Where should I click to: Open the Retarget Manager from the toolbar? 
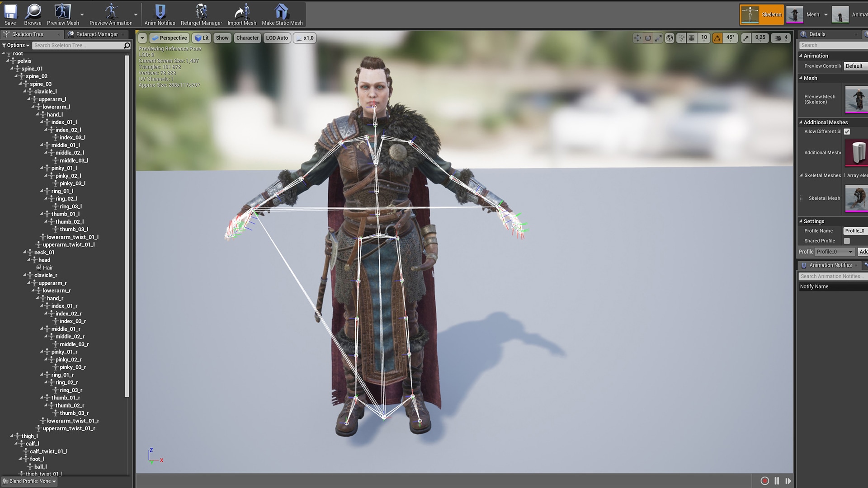pyautogui.click(x=201, y=14)
